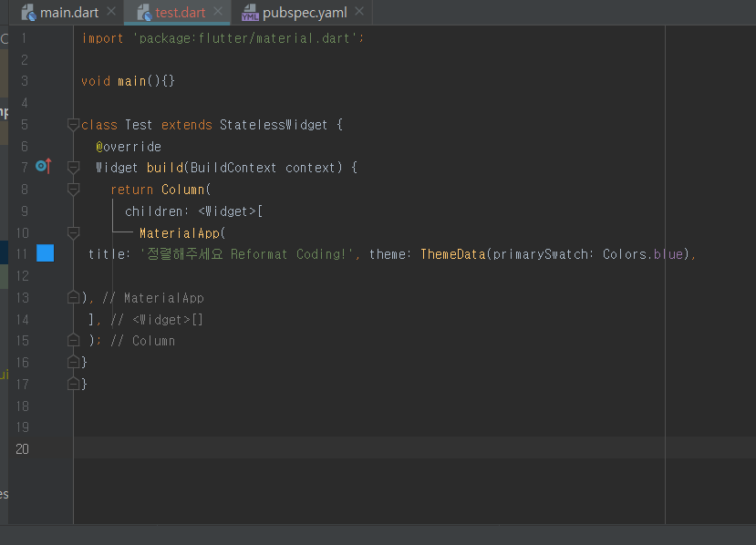
Task: Open the blue color swatch on line 11
Action: [x=46, y=253]
